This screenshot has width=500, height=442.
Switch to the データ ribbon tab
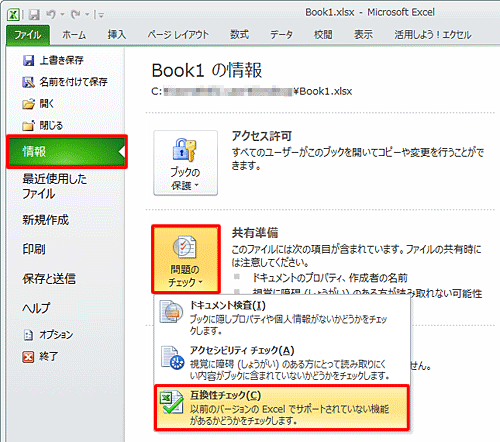[x=281, y=35]
